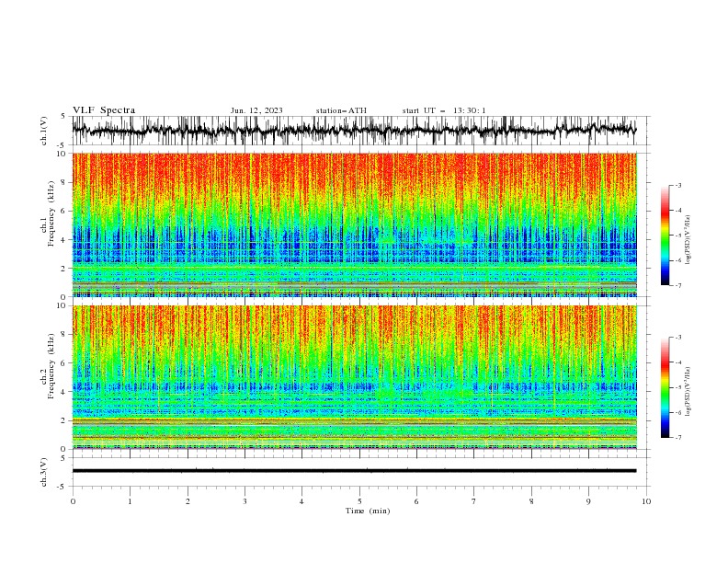Click time axis tick label "2"
This screenshot has height=563, width=728.
188,501
